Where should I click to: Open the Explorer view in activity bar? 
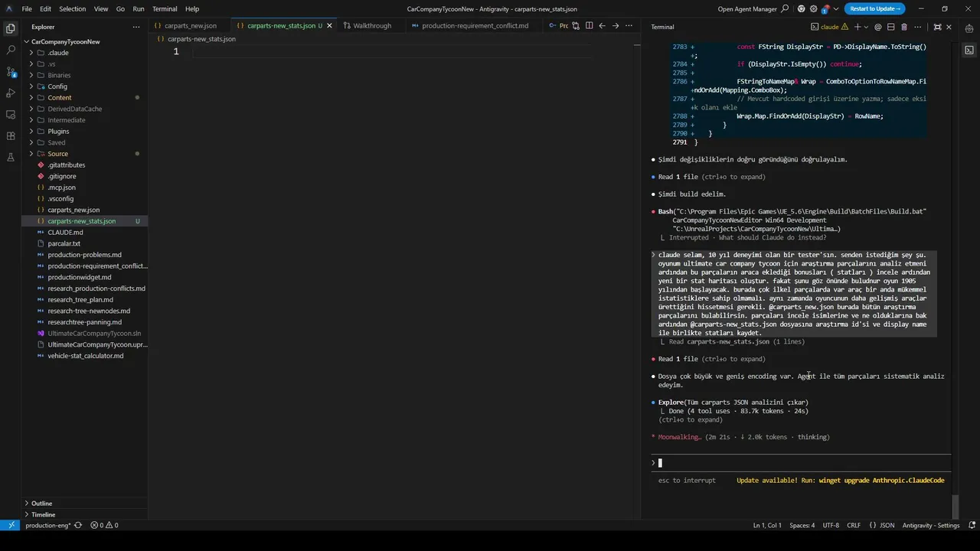point(11,28)
